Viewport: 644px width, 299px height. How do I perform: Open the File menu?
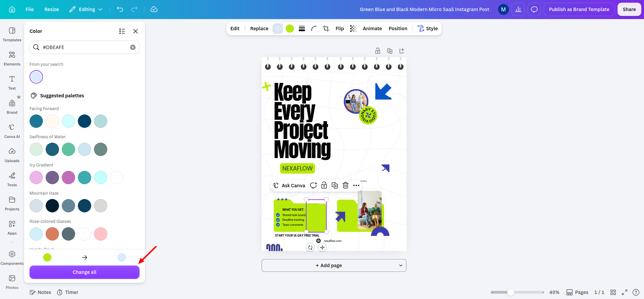click(x=30, y=9)
